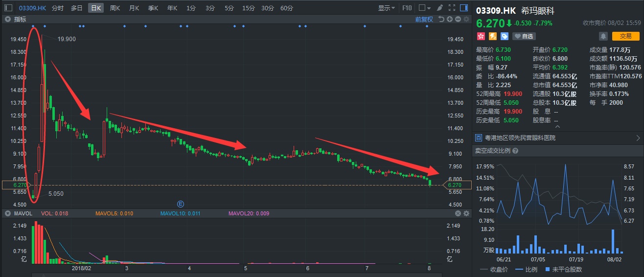Open the layout square dropdown
The width and height of the screenshot is (644, 277).
425,8
